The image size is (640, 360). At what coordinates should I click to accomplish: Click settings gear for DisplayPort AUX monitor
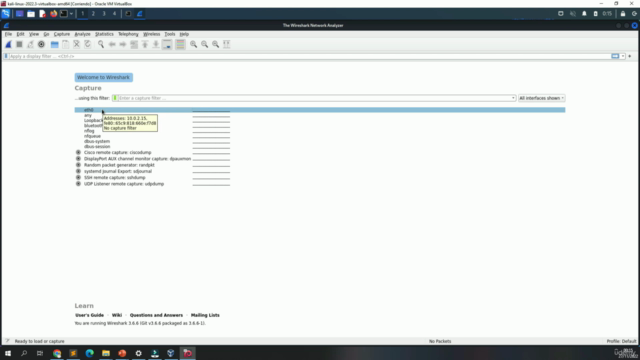78,158
